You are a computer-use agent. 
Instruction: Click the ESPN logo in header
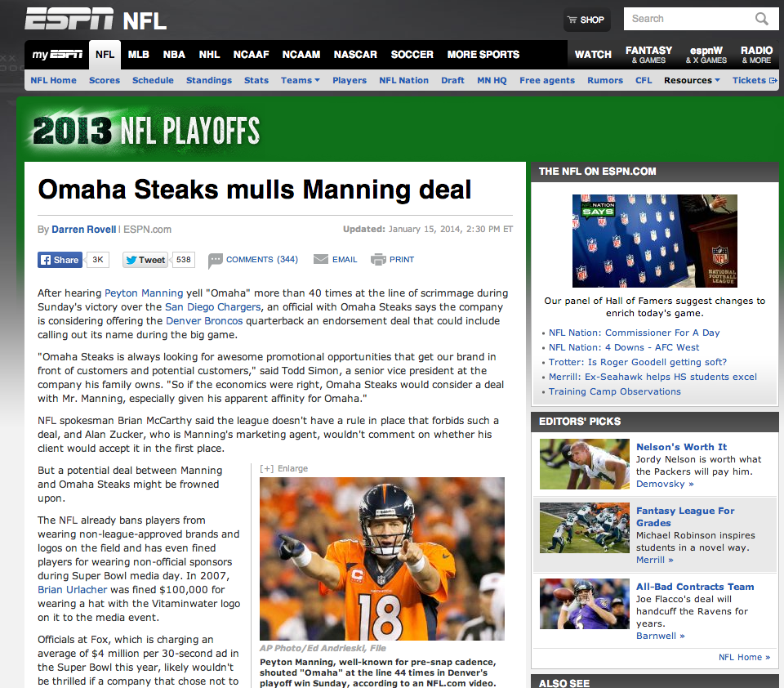(69, 19)
